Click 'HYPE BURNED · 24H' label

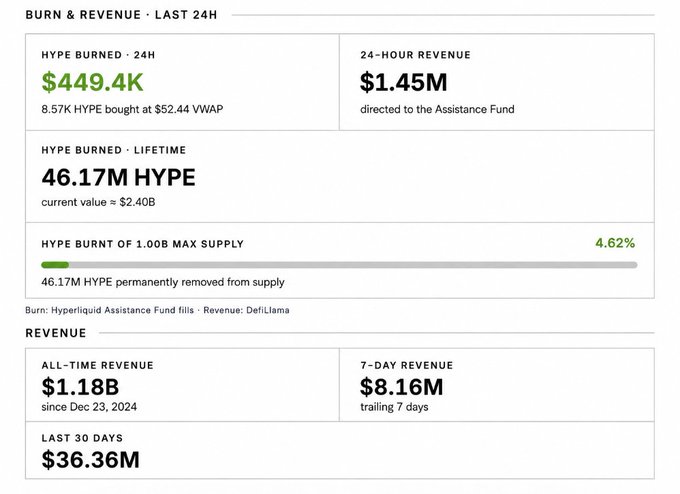point(98,55)
